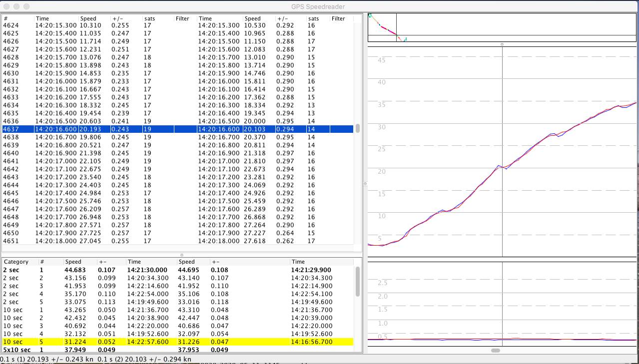
Task: Click the data table vertical scrollbar thumb
Action: click(x=357, y=128)
